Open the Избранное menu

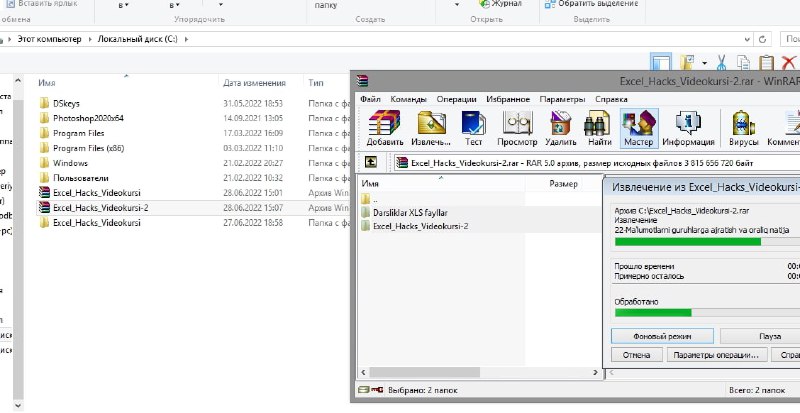click(x=508, y=99)
